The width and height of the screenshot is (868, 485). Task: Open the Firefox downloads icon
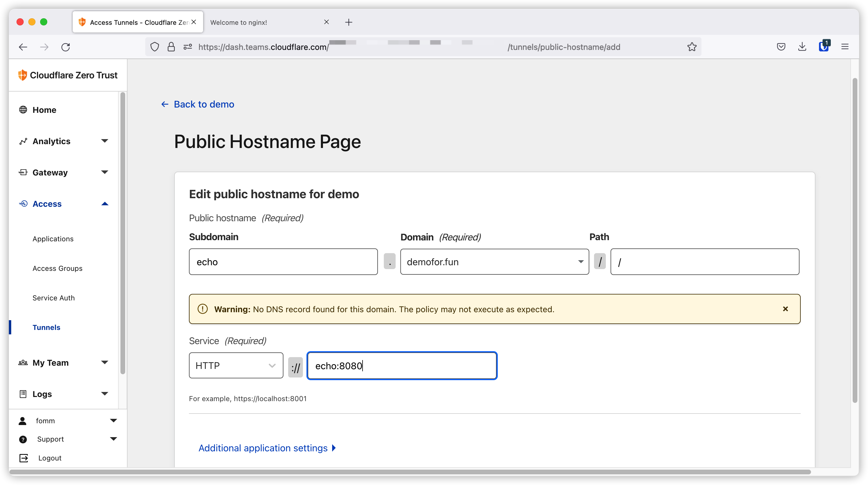802,47
